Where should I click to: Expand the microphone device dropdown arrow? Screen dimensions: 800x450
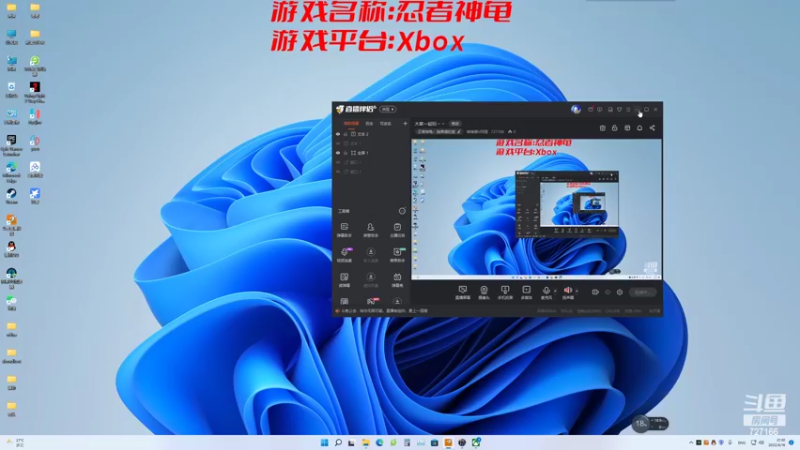[555, 291]
